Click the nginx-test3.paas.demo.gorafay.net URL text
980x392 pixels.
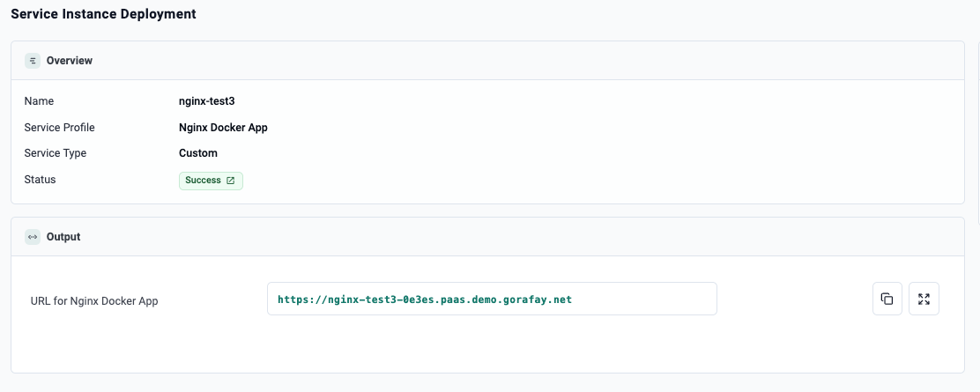pyautogui.click(x=424, y=300)
